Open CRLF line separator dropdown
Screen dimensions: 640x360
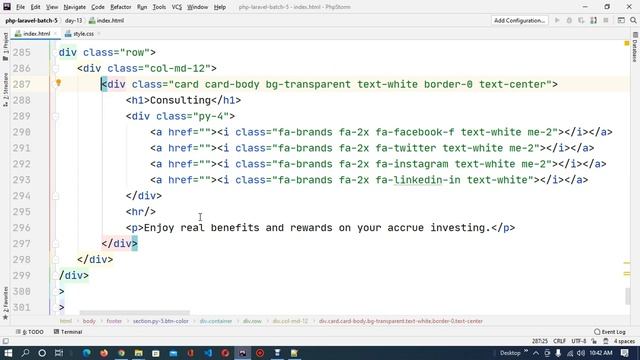click(559, 341)
